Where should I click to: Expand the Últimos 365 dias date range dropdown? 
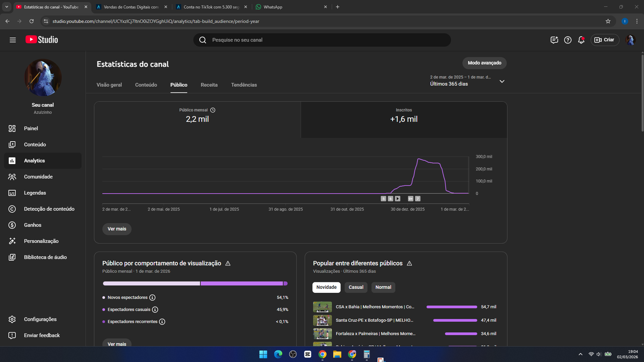pos(502,81)
